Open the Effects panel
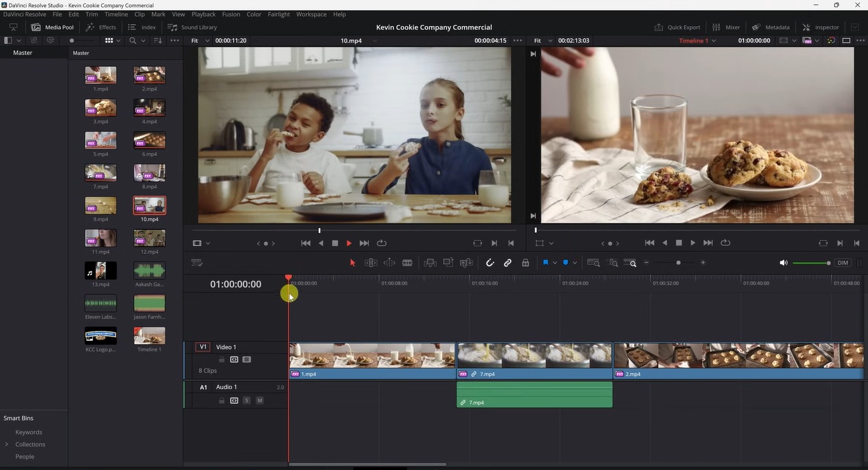 pos(100,27)
